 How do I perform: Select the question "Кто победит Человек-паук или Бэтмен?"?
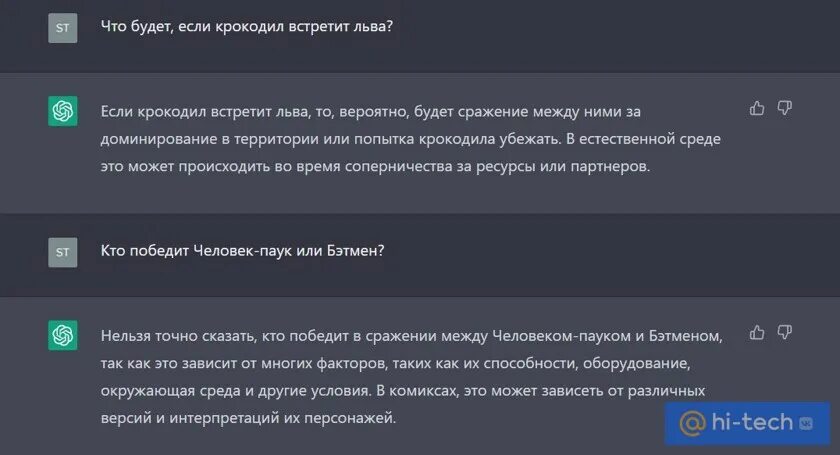[243, 251]
